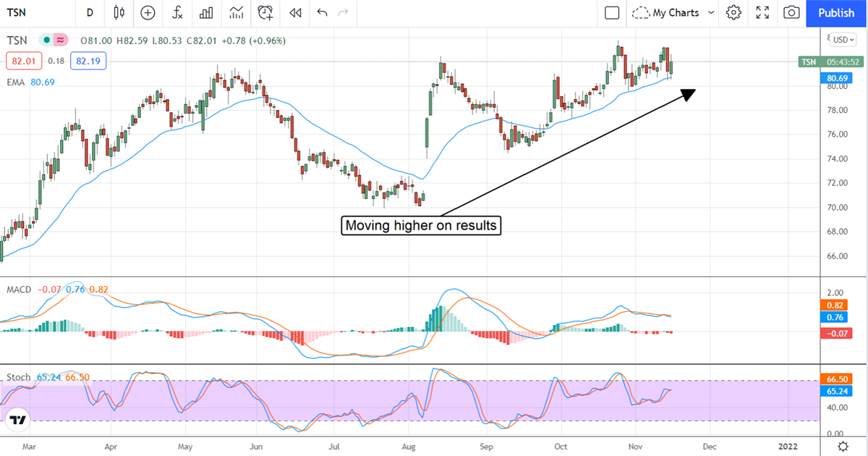Click the 82.19 buy price button

(88, 61)
